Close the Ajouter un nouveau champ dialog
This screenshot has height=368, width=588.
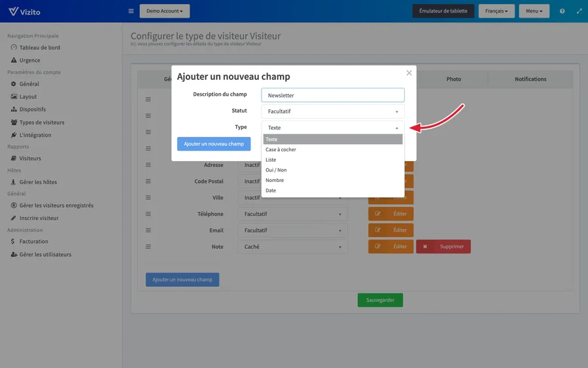[x=409, y=73]
